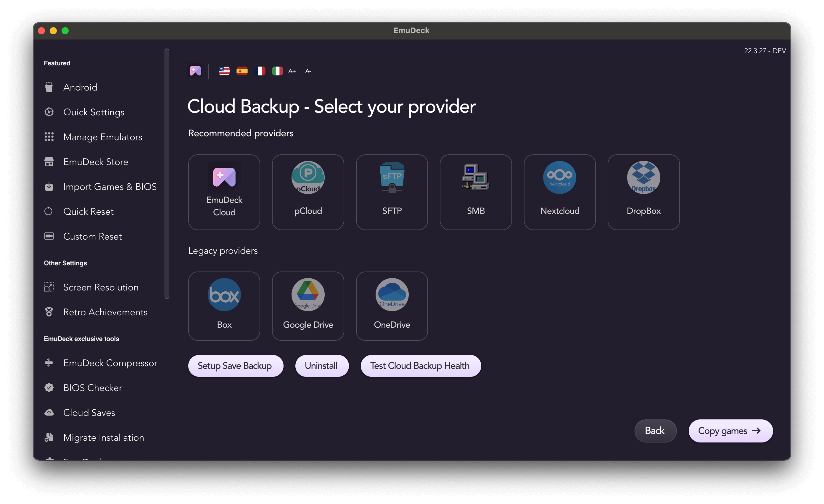
Task: Decrease font size with A- button
Action: pos(308,71)
